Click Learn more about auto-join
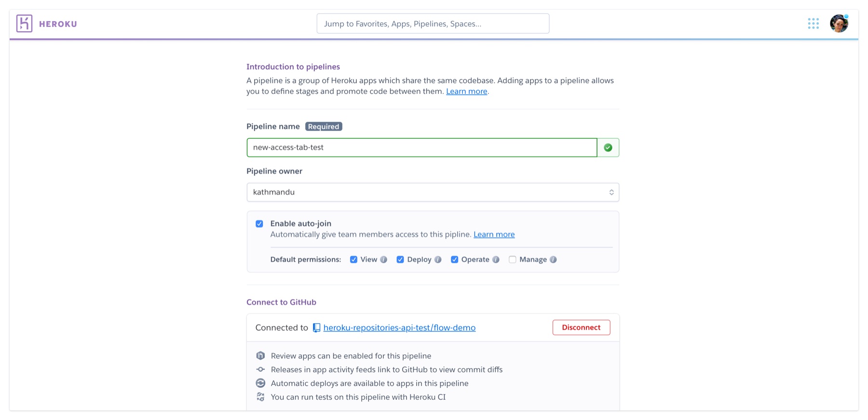The width and height of the screenshot is (868, 420). tap(494, 234)
